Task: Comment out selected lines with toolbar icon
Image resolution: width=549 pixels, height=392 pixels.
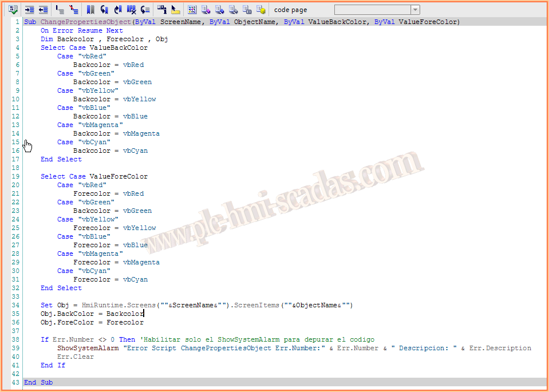Action: (x=60, y=10)
